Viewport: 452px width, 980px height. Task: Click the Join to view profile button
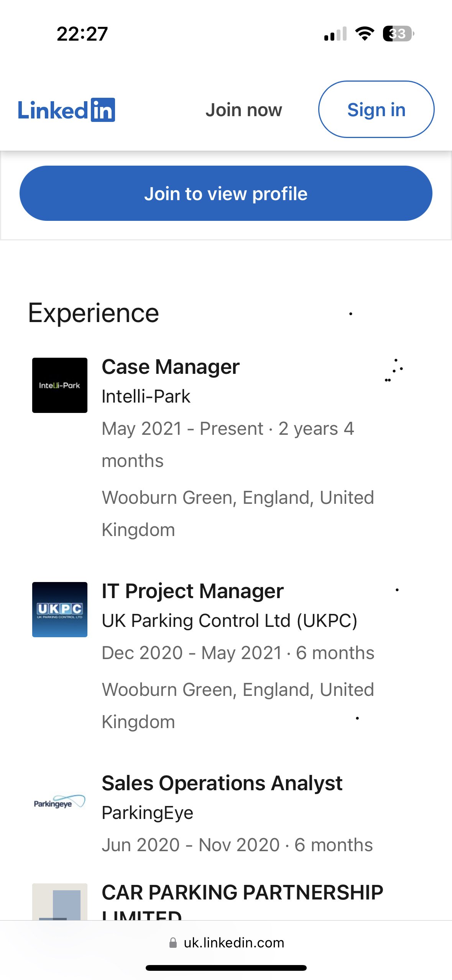(x=226, y=193)
